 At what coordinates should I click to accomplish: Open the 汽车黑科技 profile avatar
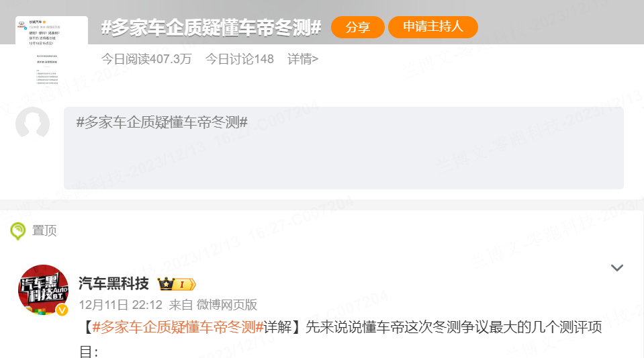(43, 289)
